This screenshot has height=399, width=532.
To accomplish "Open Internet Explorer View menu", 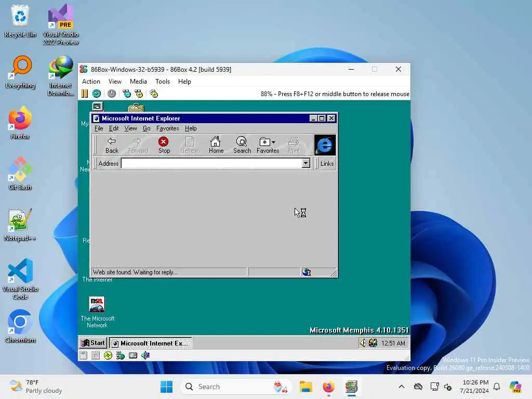I will pyautogui.click(x=130, y=128).
